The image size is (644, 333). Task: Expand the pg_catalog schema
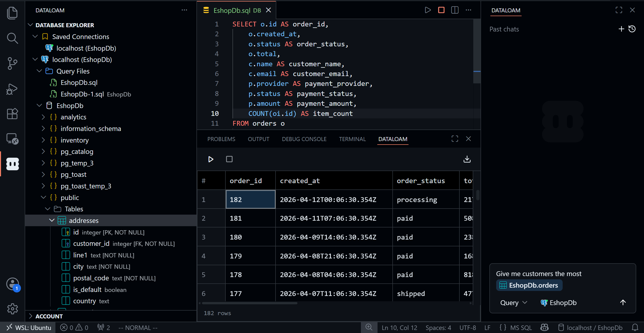point(43,151)
